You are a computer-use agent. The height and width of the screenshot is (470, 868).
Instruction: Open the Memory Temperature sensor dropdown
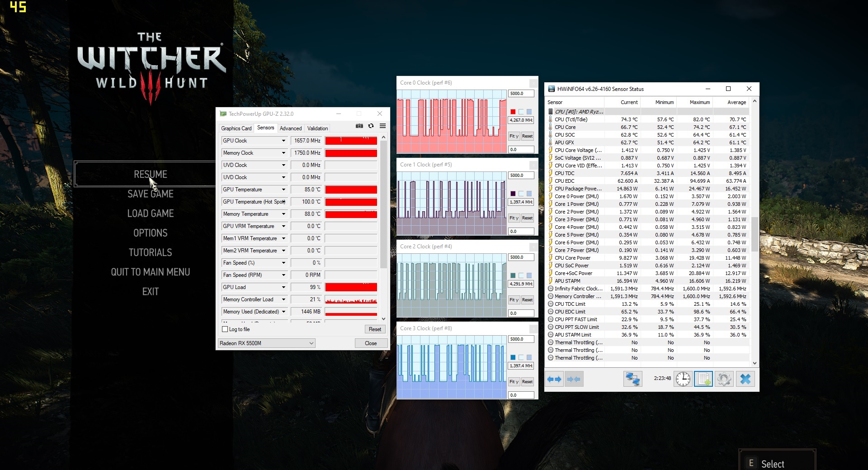point(283,214)
